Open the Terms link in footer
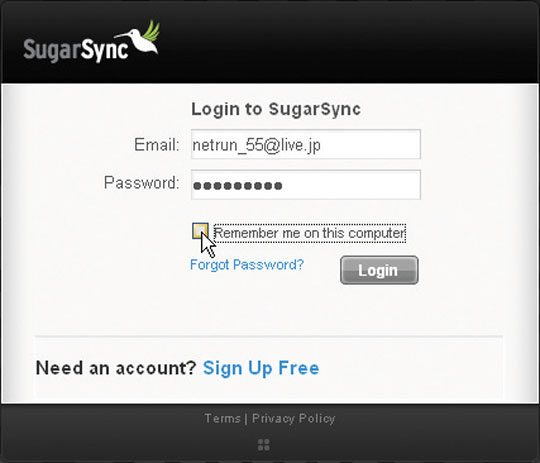Viewport: 540px width, 463px height. 222,418
